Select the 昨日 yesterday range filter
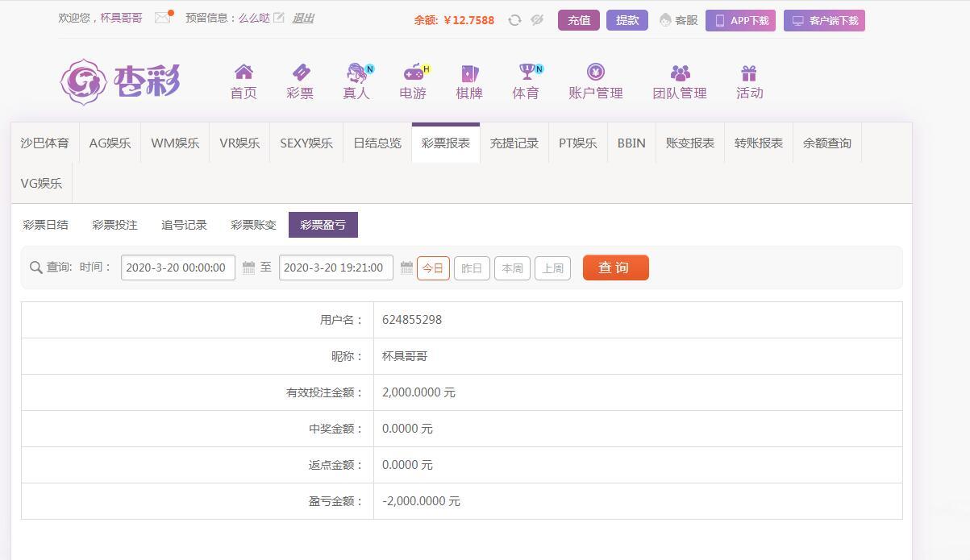Viewport: 970px width, 560px height. click(472, 268)
